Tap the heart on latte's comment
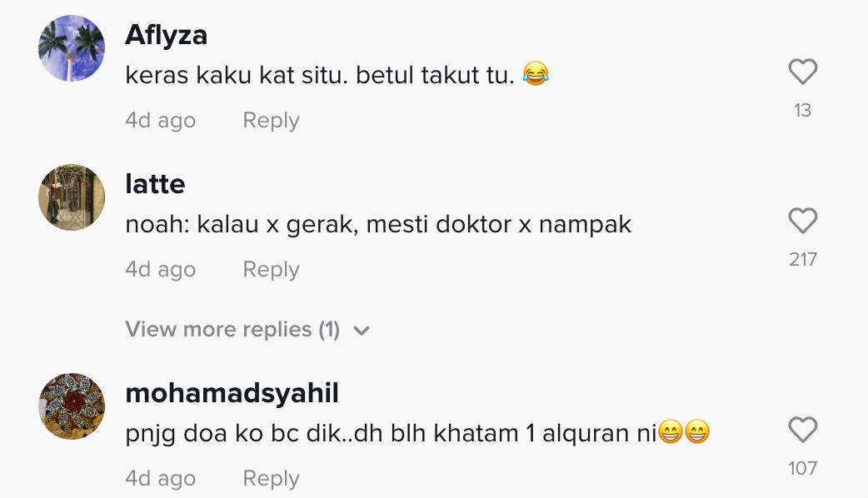 coord(802,222)
